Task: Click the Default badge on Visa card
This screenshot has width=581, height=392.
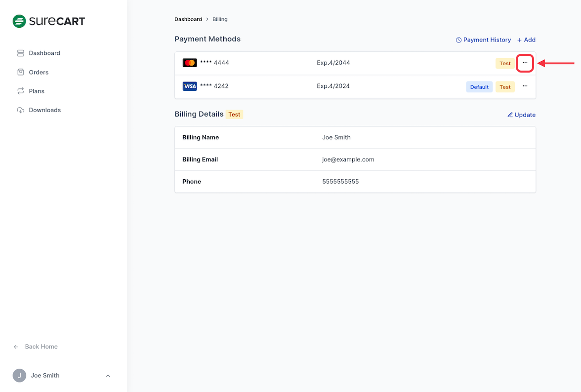Action: pyautogui.click(x=479, y=87)
